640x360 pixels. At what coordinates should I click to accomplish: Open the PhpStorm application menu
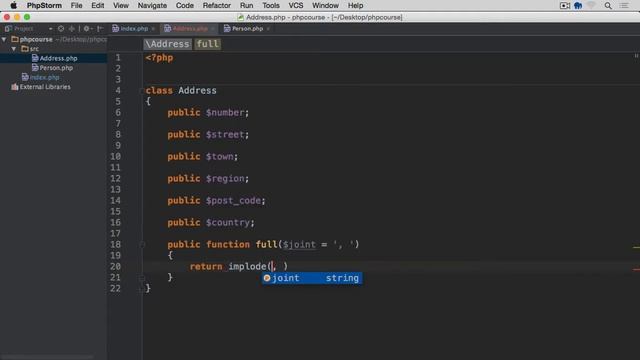(44, 6)
